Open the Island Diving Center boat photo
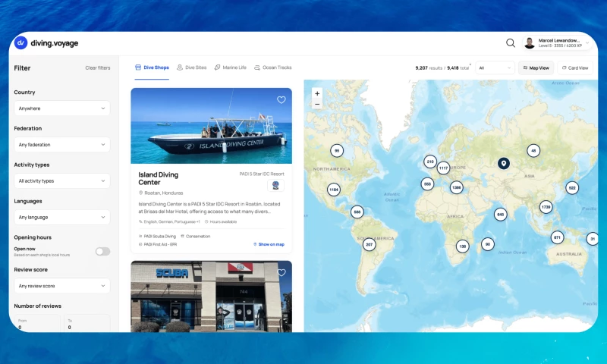Image resolution: width=607 pixels, height=364 pixels. point(212,126)
